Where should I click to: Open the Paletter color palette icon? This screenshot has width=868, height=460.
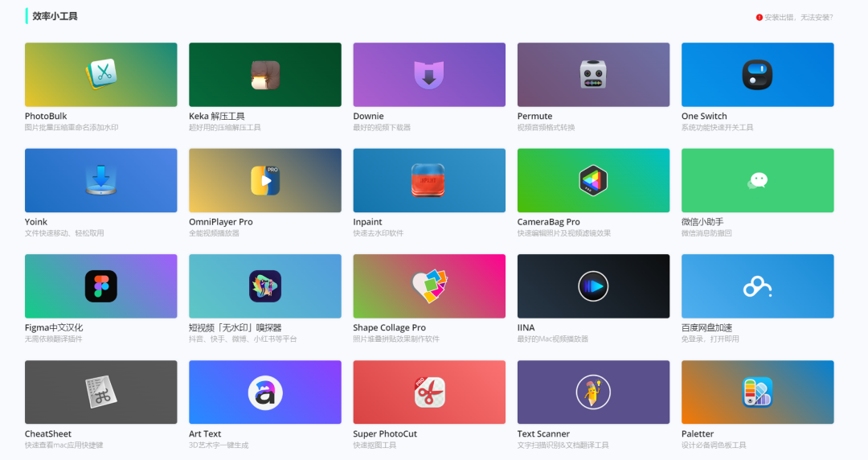point(757,392)
